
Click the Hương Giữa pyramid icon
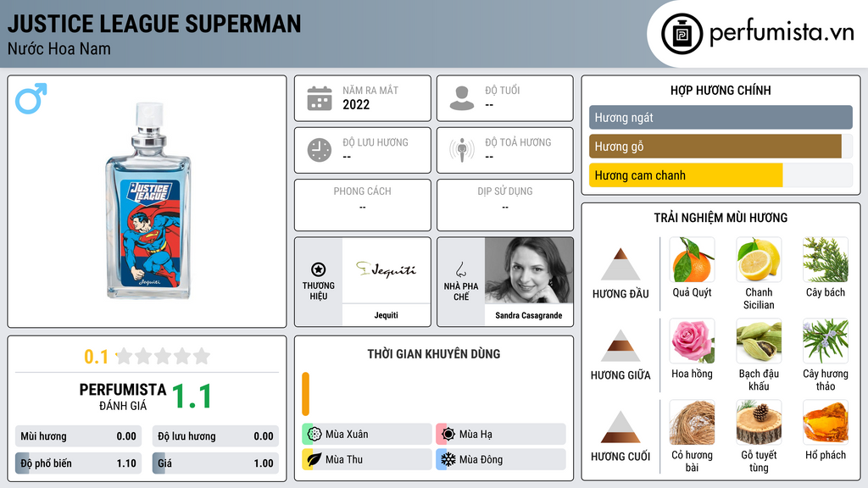(620, 346)
